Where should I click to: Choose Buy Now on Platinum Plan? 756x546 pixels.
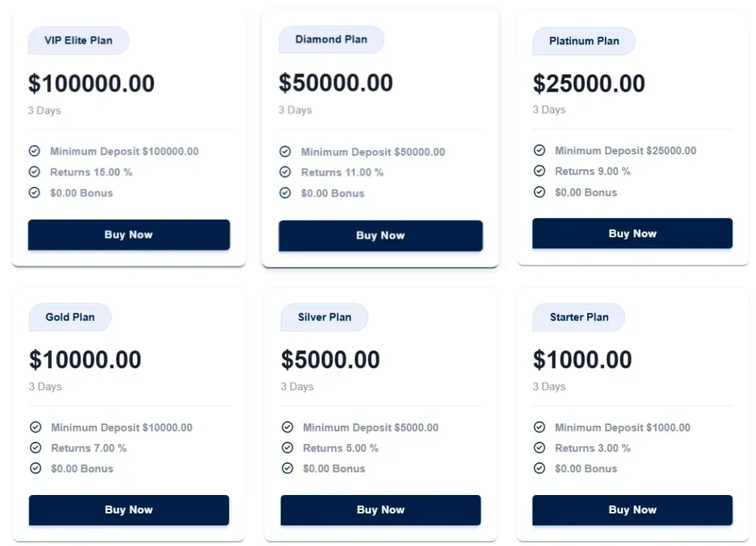(x=632, y=233)
